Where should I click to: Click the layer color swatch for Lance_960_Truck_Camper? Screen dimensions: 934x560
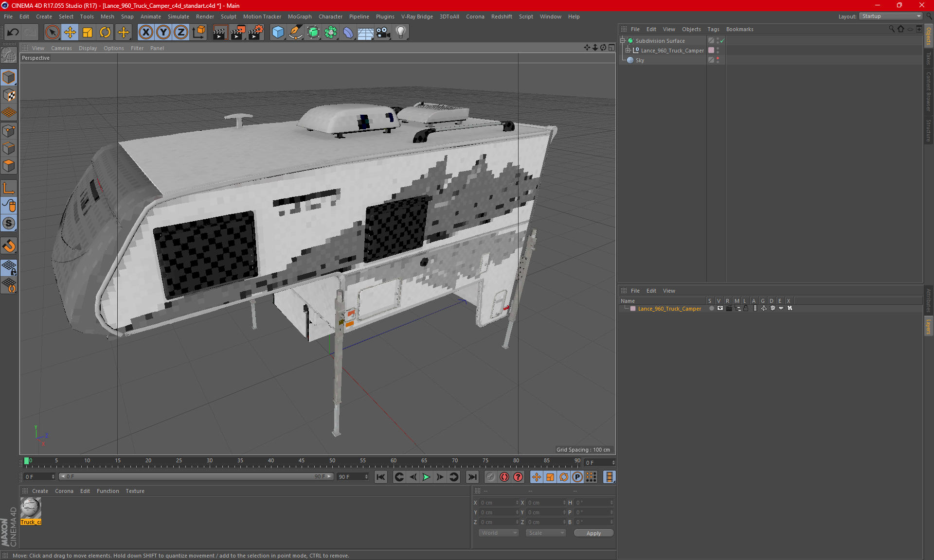pyautogui.click(x=633, y=309)
